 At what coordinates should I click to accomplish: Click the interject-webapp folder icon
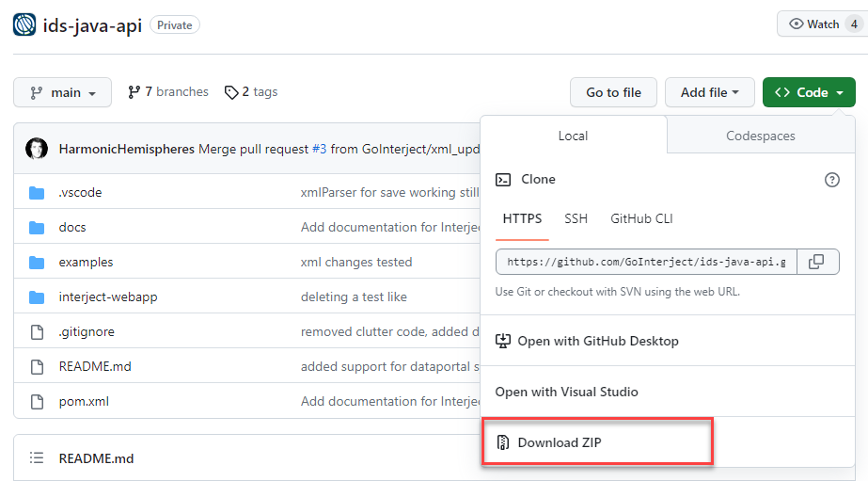(x=37, y=297)
